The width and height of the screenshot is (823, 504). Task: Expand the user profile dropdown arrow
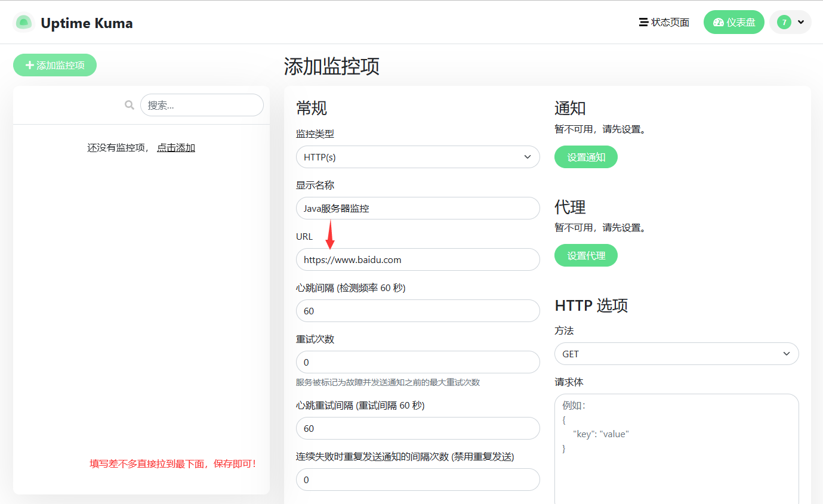[x=801, y=23]
